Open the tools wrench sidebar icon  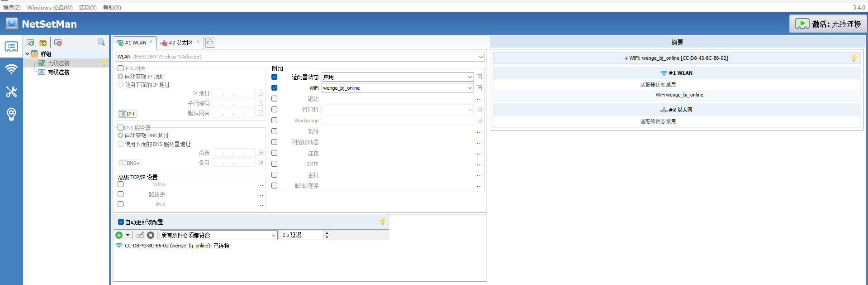pos(11,92)
